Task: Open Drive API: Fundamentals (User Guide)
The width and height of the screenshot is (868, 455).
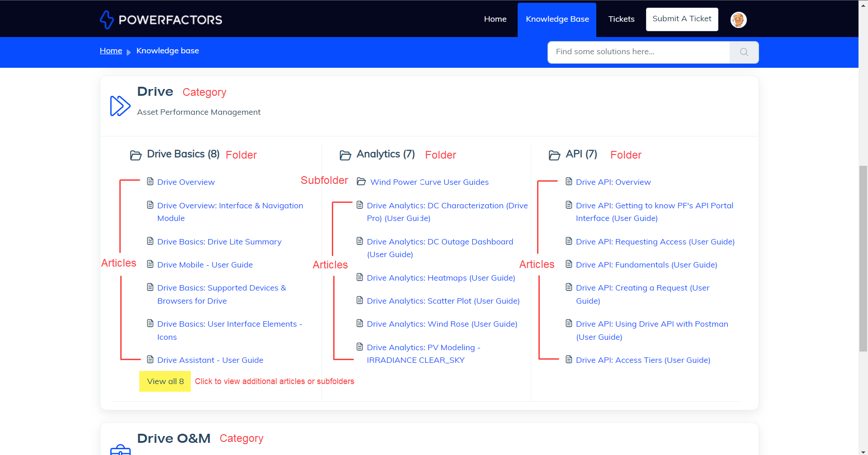Action: point(646,265)
